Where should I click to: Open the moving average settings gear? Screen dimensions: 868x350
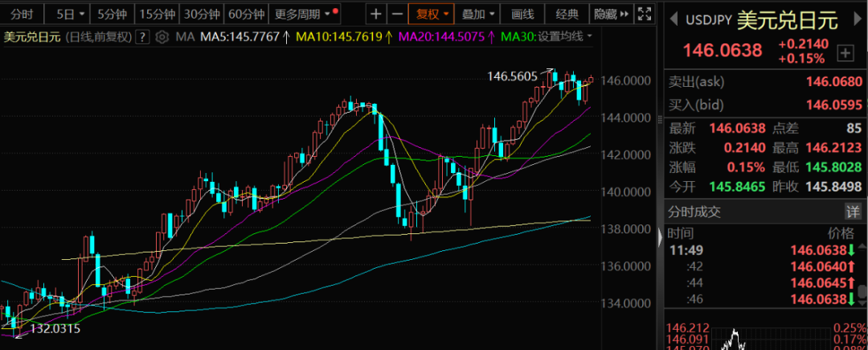coord(162,37)
